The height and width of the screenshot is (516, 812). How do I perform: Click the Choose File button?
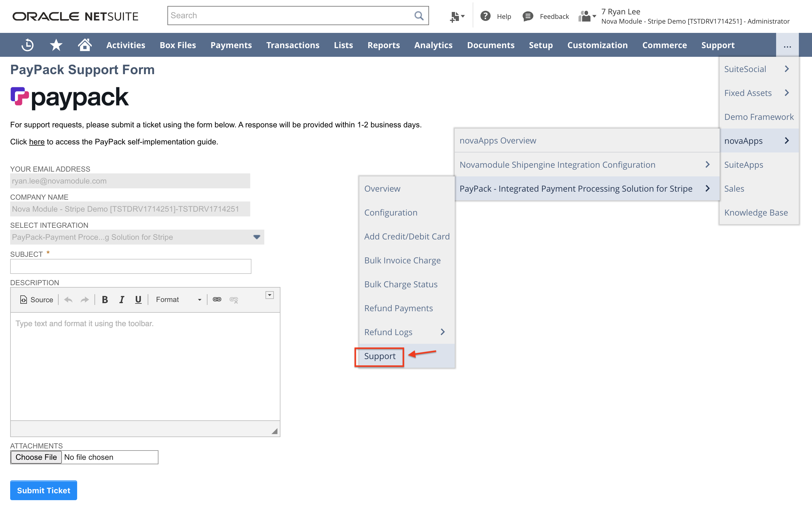[x=36, y=457]
